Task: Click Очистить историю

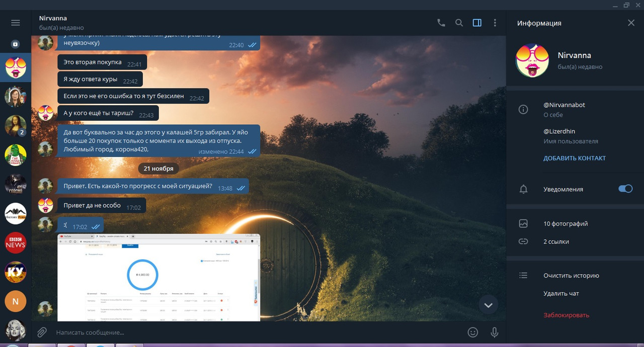Action: click(x=571, y=276)
